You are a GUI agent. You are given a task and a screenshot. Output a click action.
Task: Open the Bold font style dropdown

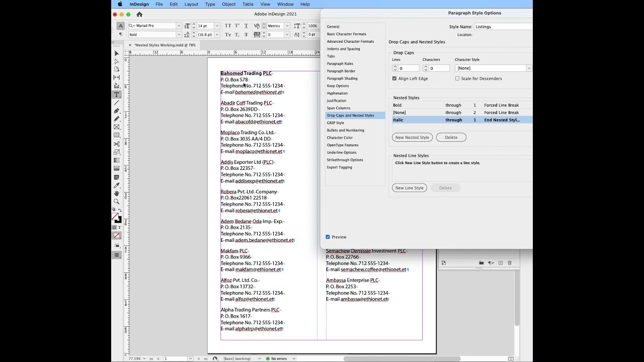(x=179, y=35)
